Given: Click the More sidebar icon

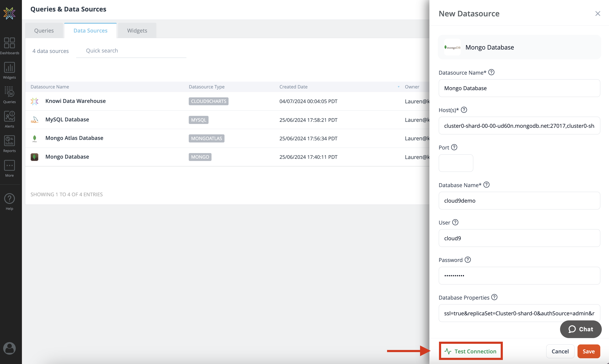Looking at the screenshot, I should (x=9, y=168).
